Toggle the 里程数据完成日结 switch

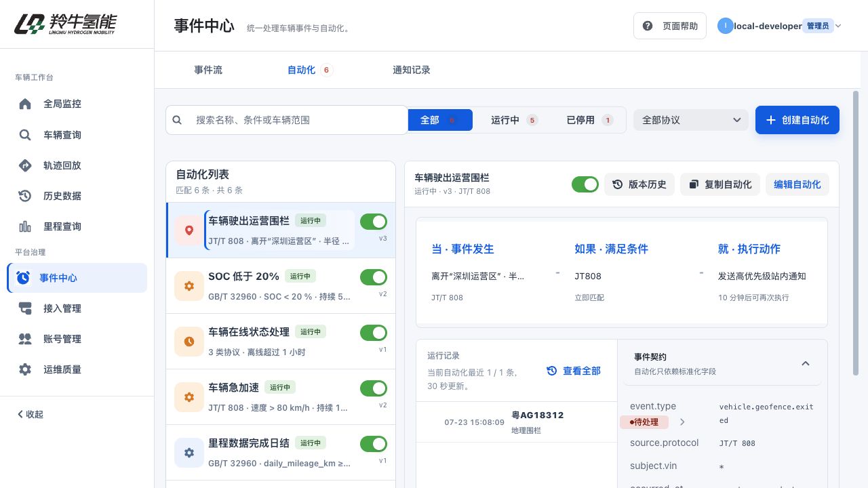(x=374, y=444)
